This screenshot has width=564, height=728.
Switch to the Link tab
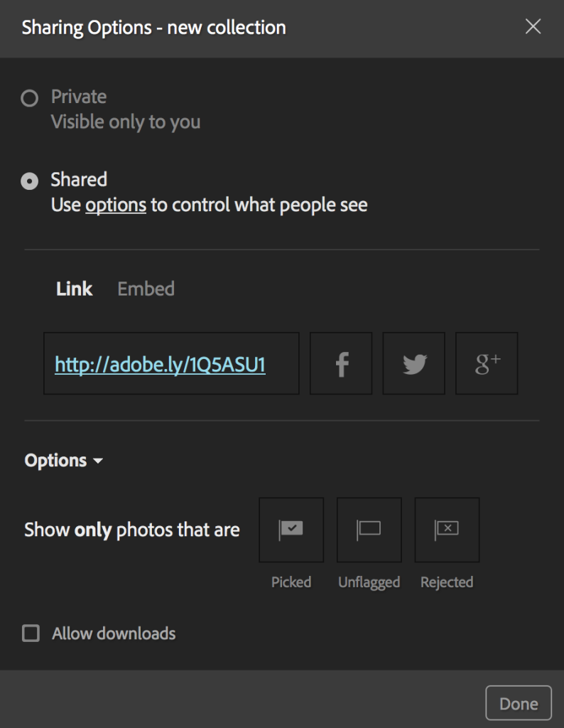pos(74,289)
